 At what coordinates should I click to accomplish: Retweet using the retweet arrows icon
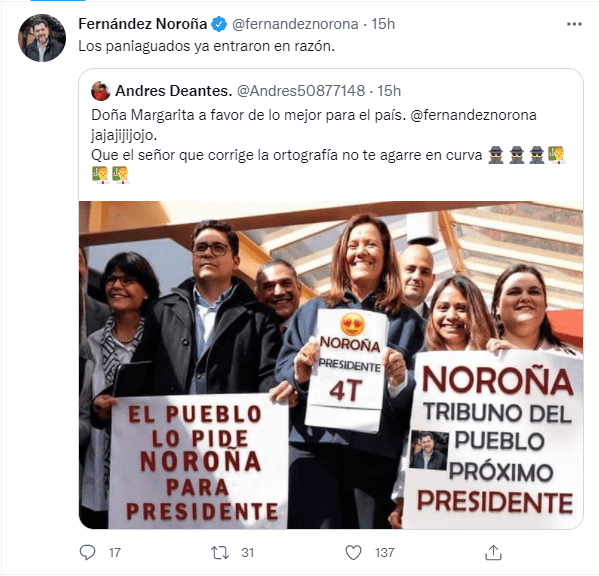point(220,552)
